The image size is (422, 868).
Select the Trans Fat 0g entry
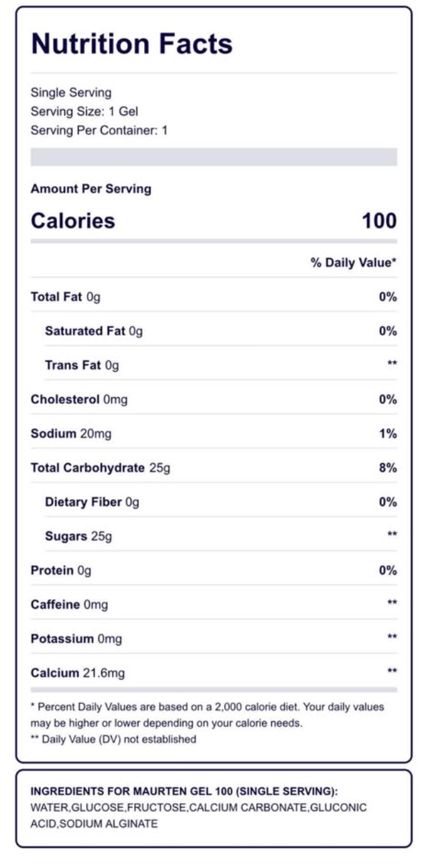82,366
